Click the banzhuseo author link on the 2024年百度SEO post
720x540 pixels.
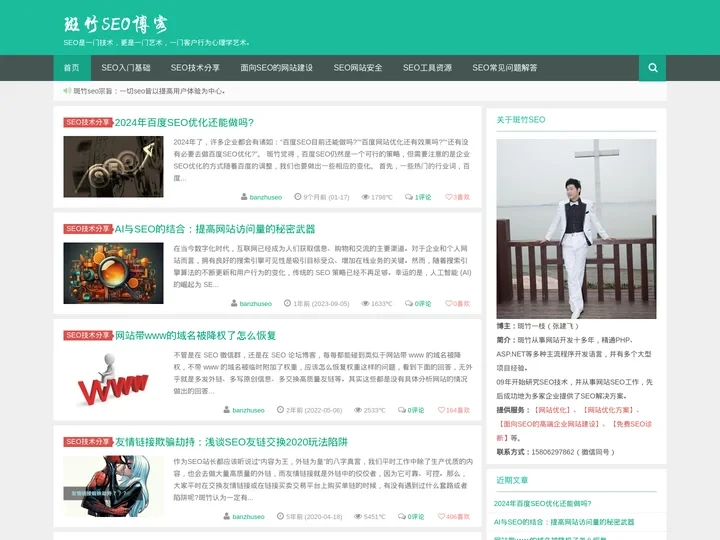[x=265, y=197]
